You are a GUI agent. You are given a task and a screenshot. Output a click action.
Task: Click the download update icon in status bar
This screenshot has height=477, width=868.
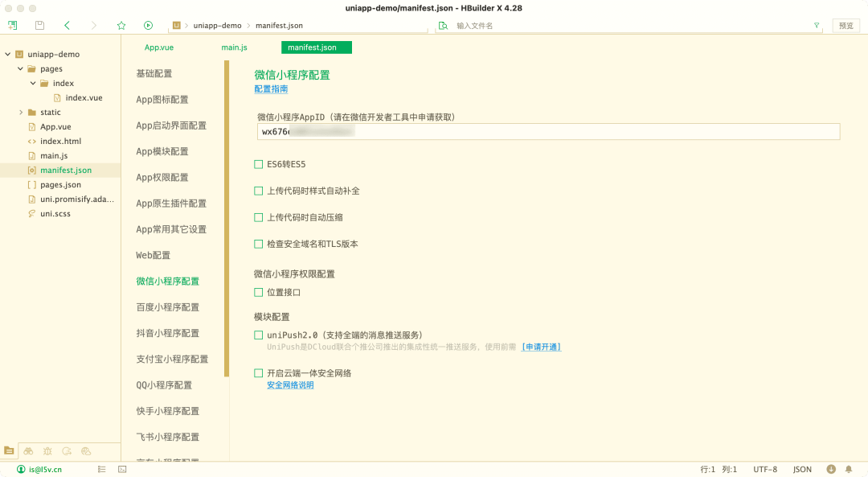point(831,469)
